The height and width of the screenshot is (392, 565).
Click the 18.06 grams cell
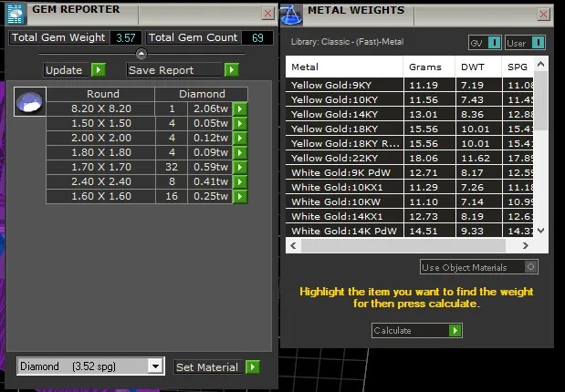pyautogui.click(x=429, y=158)
